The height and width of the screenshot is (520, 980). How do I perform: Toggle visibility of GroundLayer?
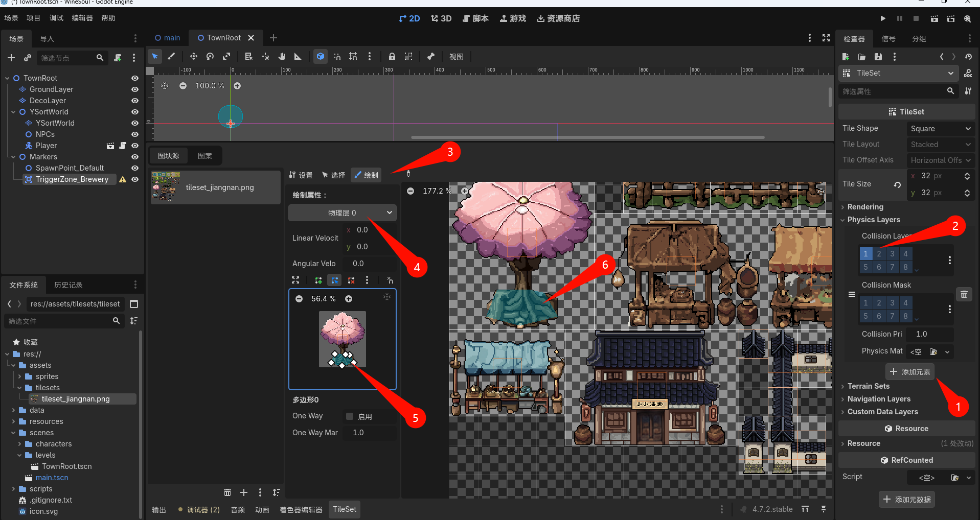tap(135, 89)
